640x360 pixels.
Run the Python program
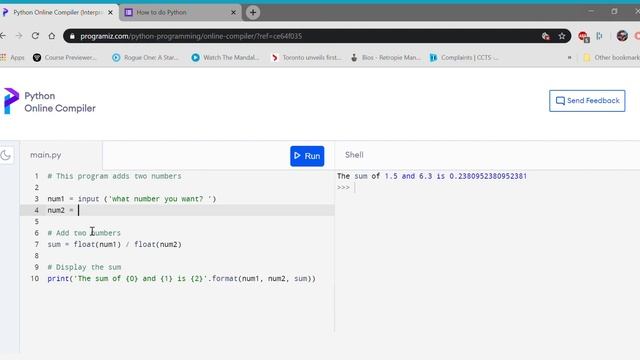pos(307,156)
